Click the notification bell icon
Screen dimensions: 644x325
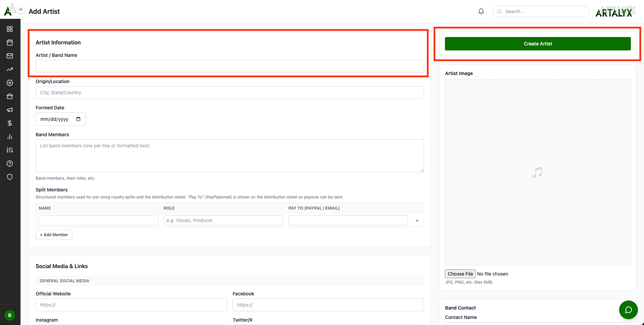481,11
